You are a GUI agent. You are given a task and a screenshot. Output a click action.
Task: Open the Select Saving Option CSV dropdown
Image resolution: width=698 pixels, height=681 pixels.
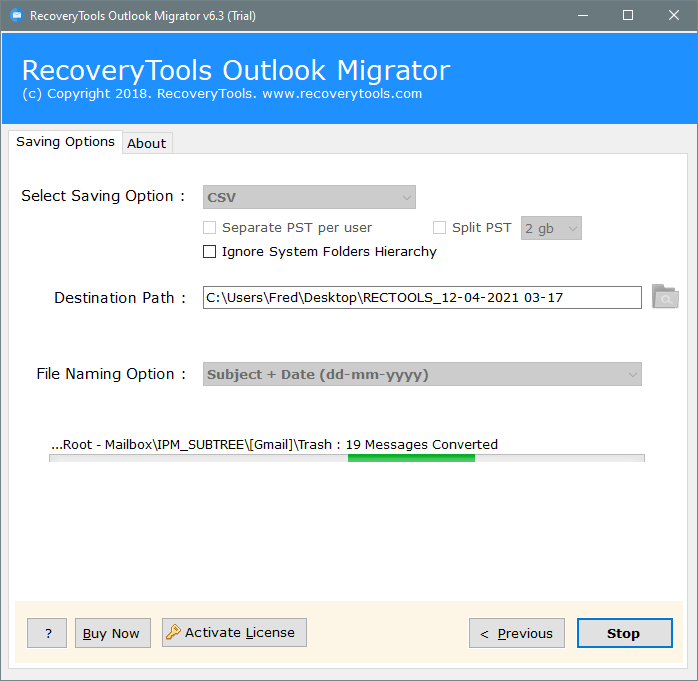(309, 197)
